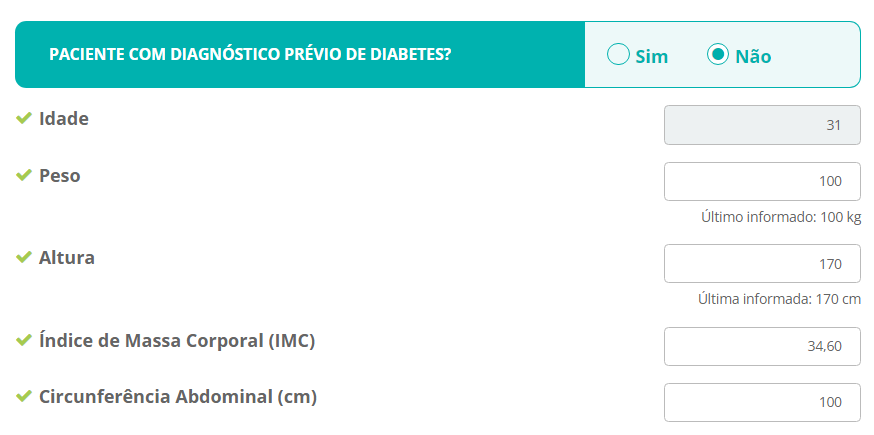Screen dimensions: 874x435
Task: Click the Altura label text
Action: point(67,258)
